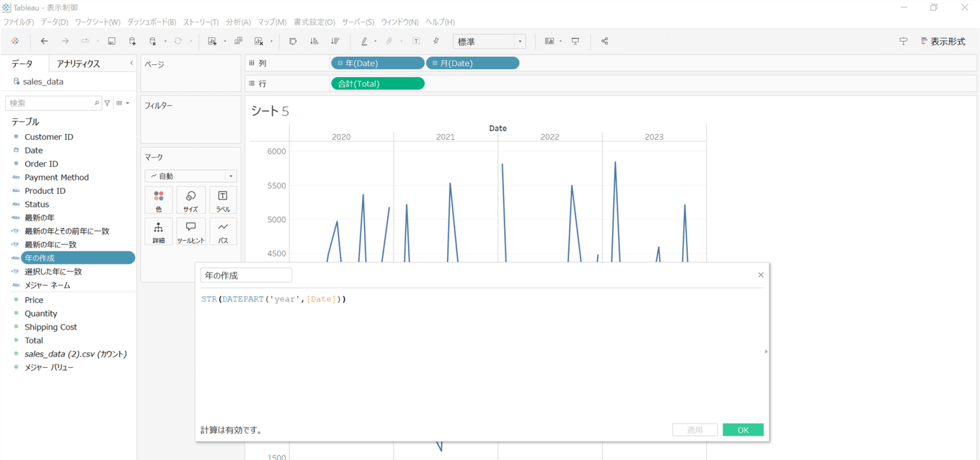Click the green OK button
This screenshot has width=980, height=460.
coord(743,430)
